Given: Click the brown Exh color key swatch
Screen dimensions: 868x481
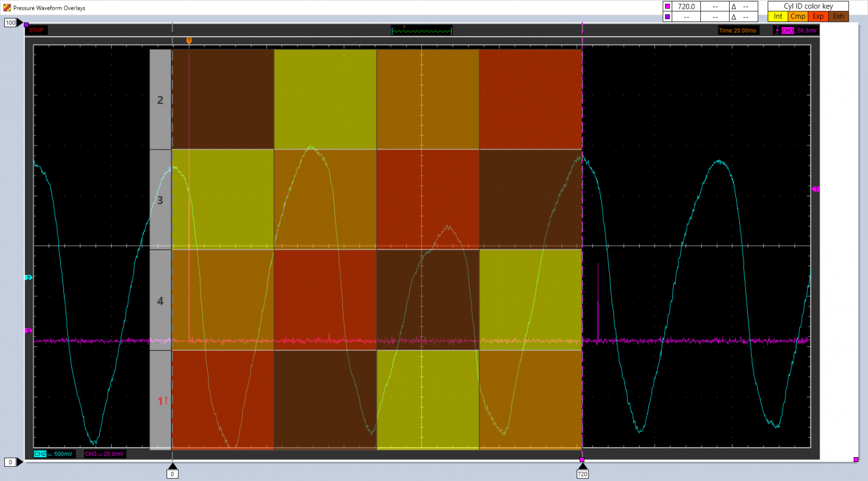Looking at the screenshot, I should tap(838, 16).
